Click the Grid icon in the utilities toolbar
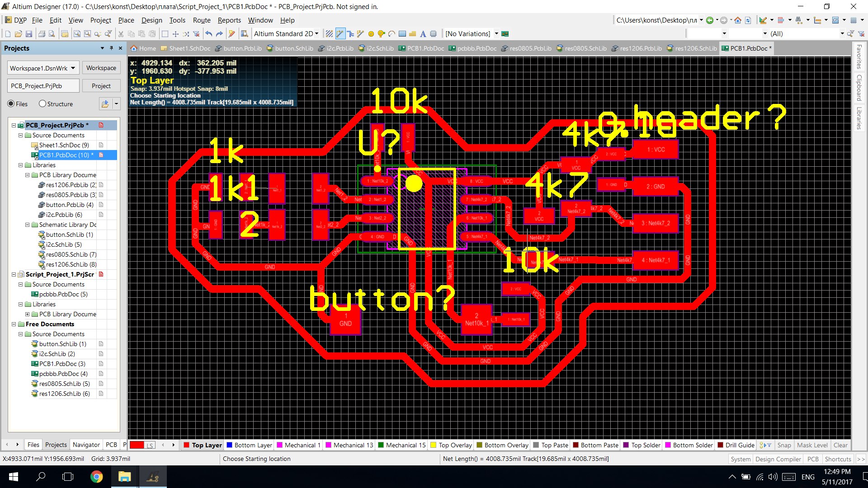Screen dimensions: 868x488 [x=854, y=20]
